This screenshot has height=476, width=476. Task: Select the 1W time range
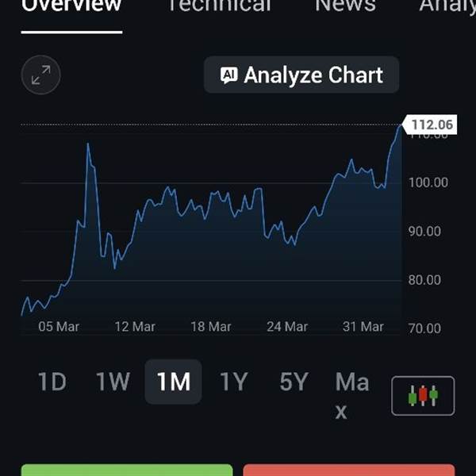(x=113, y=382)
